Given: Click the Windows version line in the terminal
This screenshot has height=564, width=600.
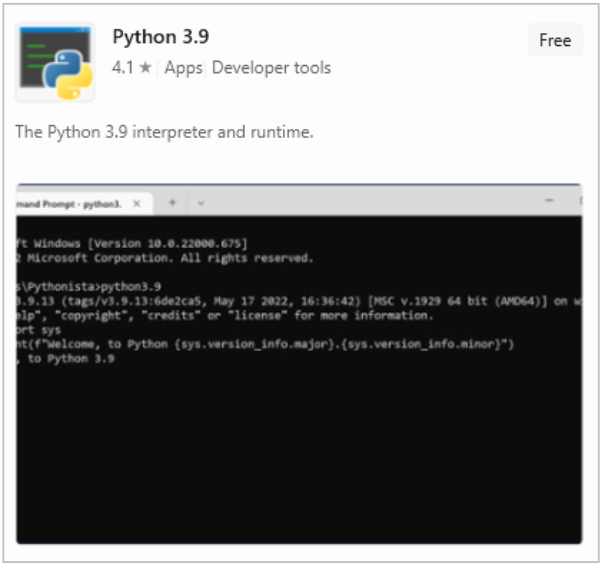Looking at the screenshot, I should [132, 243].
